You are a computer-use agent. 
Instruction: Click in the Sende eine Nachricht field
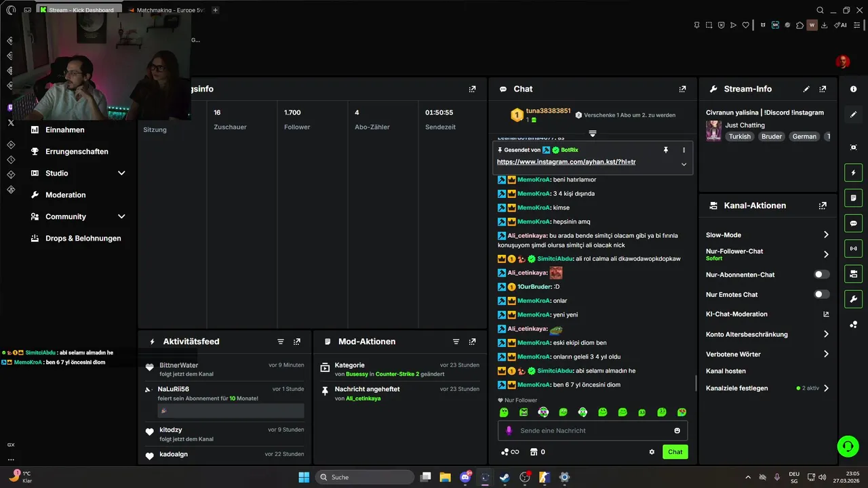592,430
